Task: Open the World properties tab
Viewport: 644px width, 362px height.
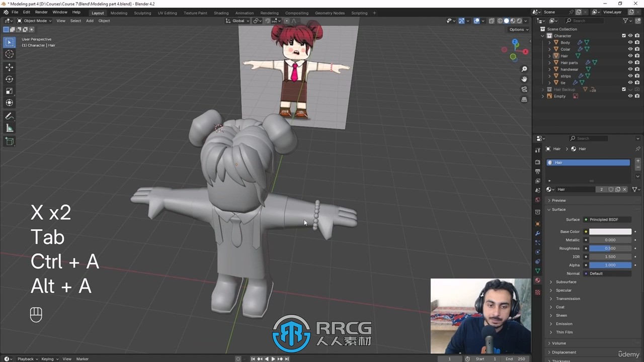Action: (x=537, y=200)
